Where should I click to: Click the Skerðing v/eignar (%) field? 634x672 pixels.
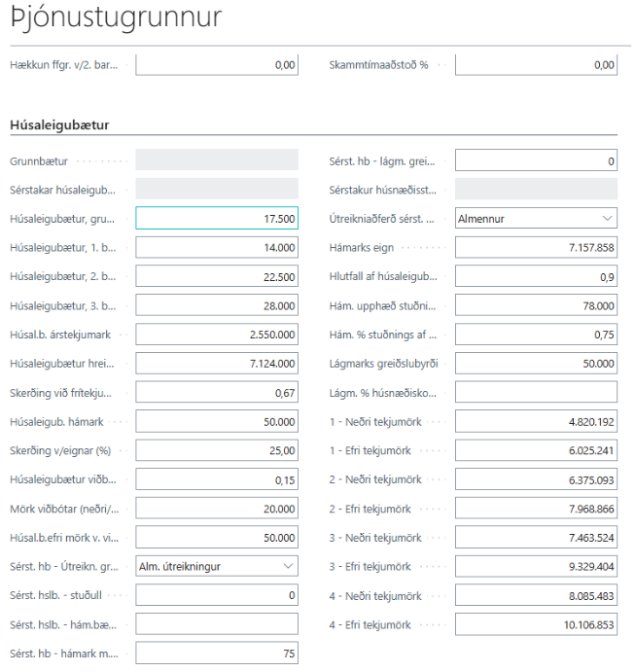216,450
